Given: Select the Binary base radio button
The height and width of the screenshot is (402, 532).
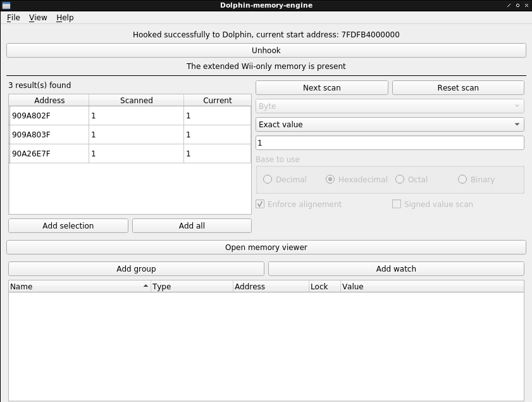Looking at the screenshot, I should 476,179.
